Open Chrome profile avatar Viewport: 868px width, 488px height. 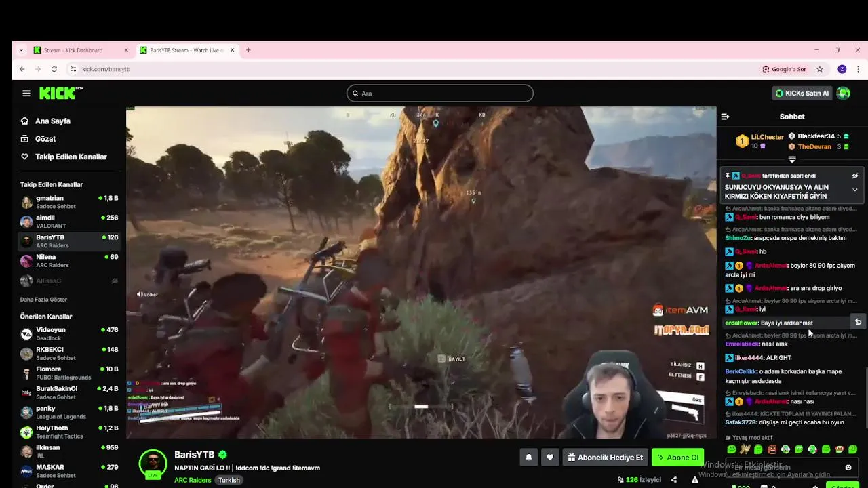pos(842,69)
